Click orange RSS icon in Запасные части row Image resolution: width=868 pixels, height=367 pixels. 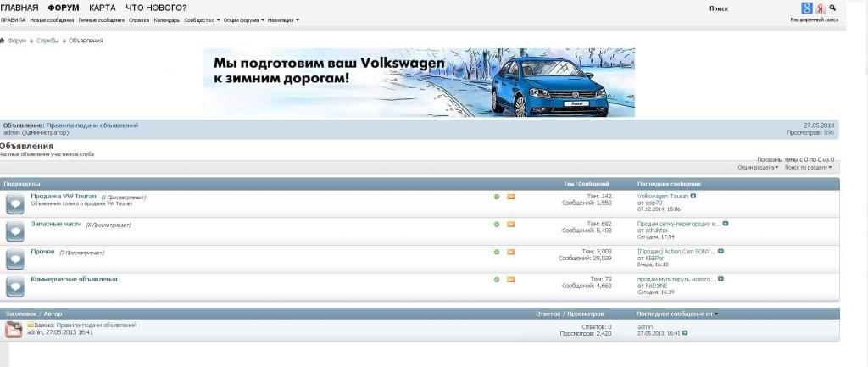coord(511,225)
